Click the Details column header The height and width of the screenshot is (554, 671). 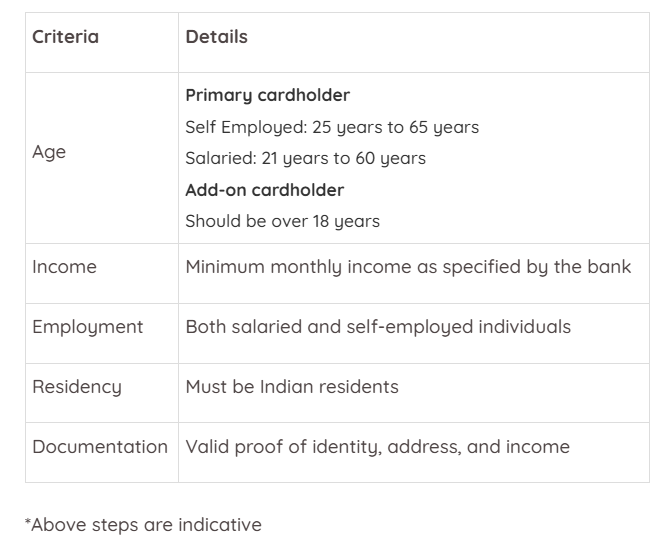(x=216, y=37)
